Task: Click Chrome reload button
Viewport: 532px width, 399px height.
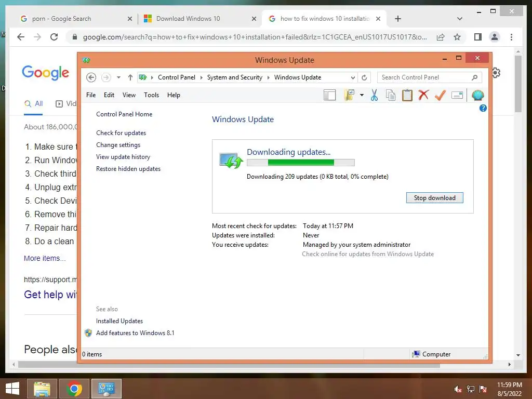Action: pyautogui.click(x=54, y=37)
